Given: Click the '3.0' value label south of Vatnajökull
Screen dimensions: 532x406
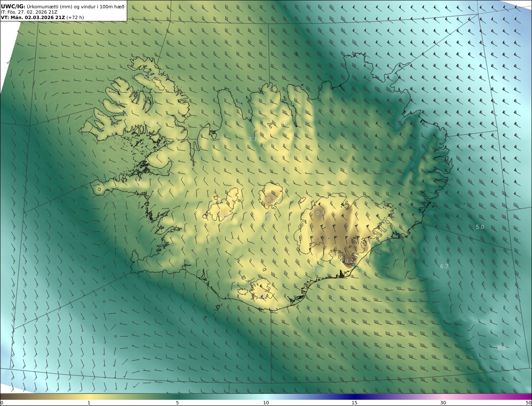Looking at the screenshot, I should coord(316,269).
